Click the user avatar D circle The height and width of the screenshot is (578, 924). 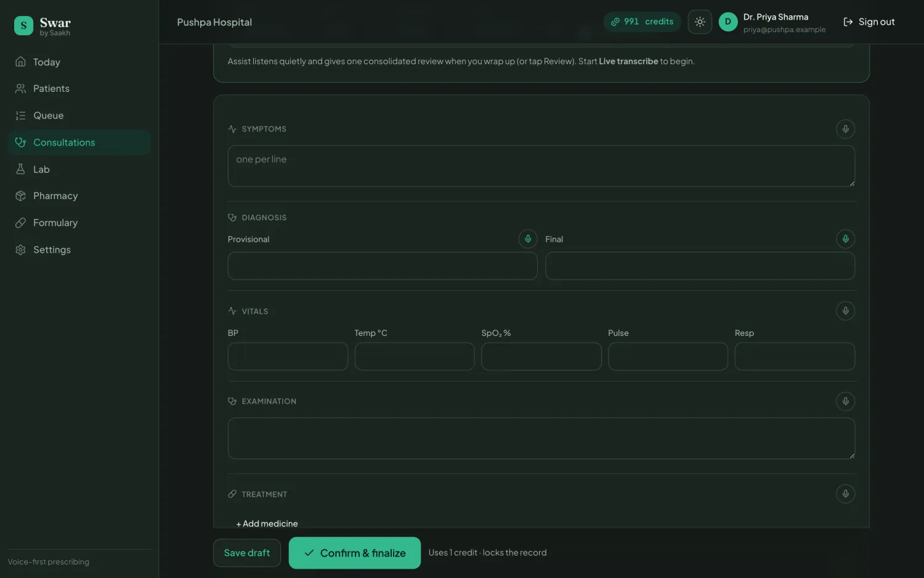[x=727, y=22]
